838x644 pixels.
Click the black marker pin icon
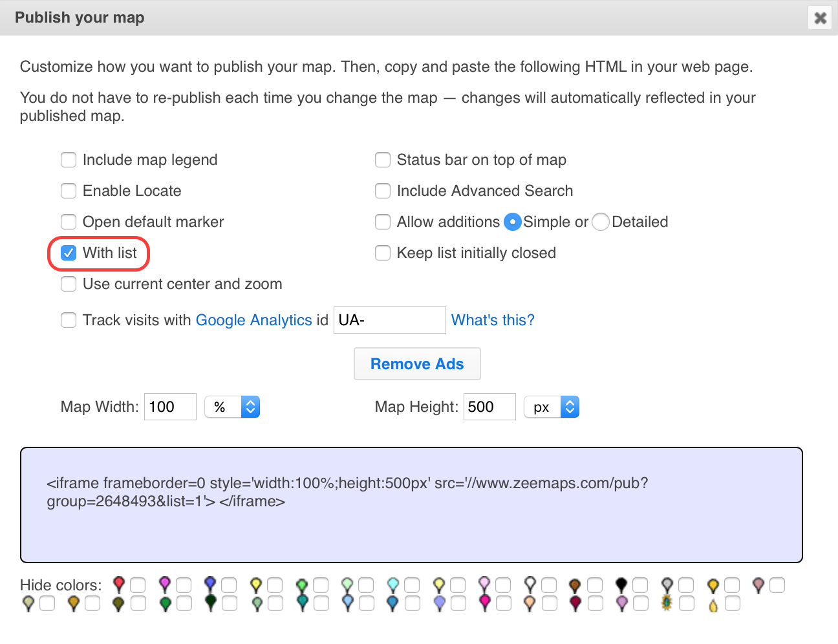pyautogui.click(x=621, y=585)
